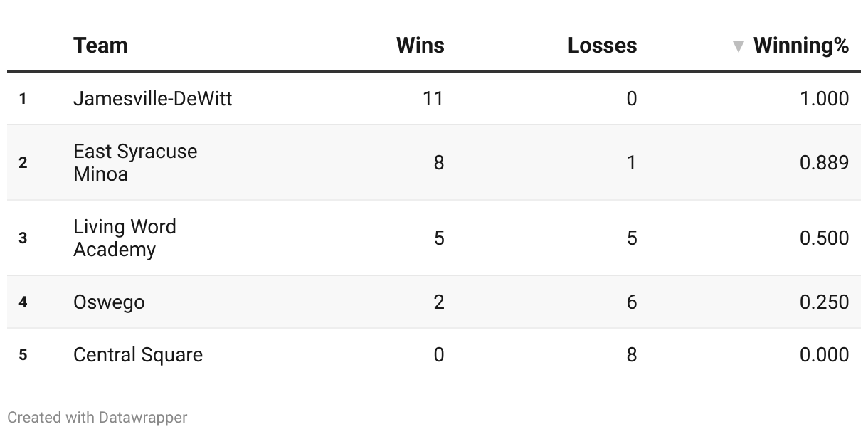The width and height of the screenshot is (868, 434).
Task: Select the Oswego team cell
Action: pos(109,302)
